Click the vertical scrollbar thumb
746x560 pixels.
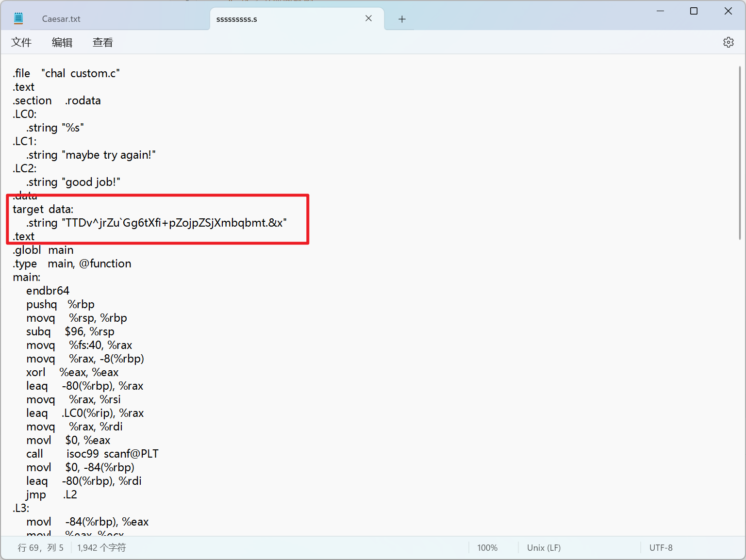tap(740, 153)
